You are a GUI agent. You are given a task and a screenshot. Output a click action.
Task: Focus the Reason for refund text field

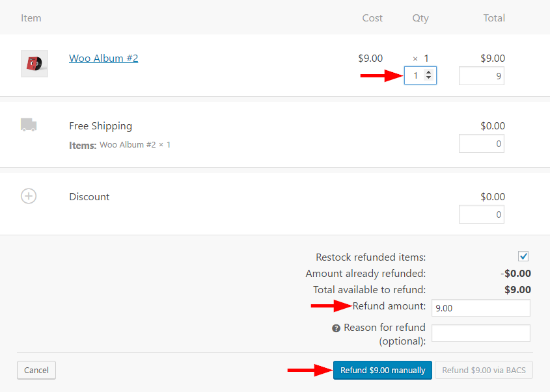[x=480, y=333]
